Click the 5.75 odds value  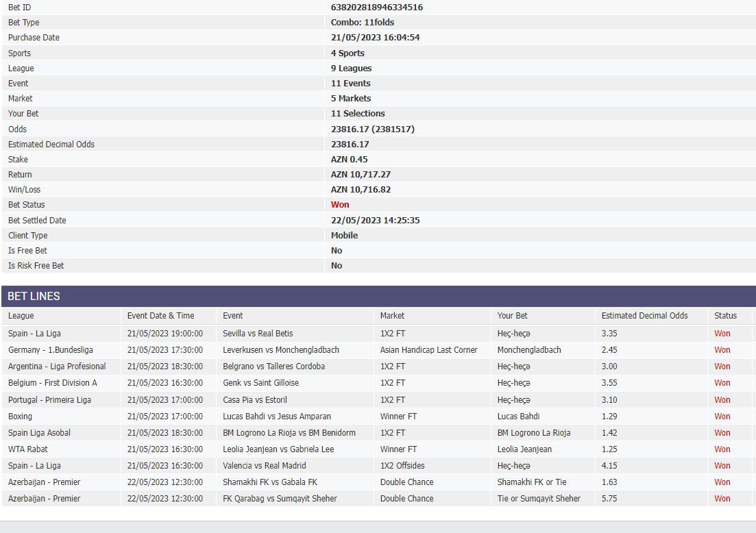coord(609,499)
